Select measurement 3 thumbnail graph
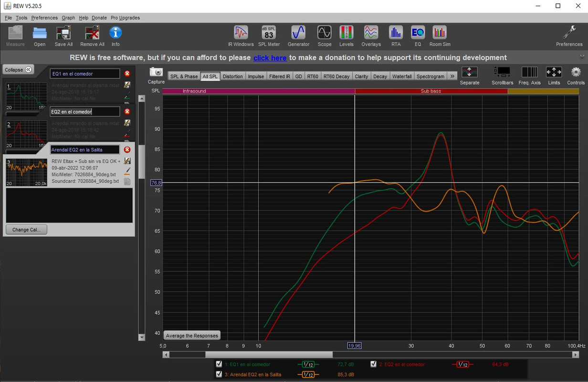588x382 pixels. click(26, 172)
